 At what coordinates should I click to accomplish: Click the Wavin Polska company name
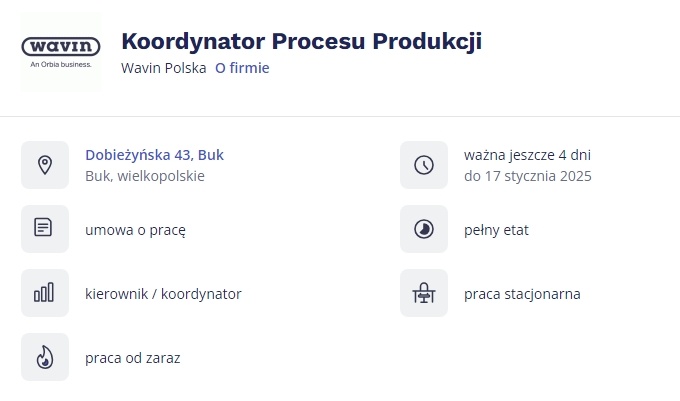pyautogui.click(x=163, y=68)
